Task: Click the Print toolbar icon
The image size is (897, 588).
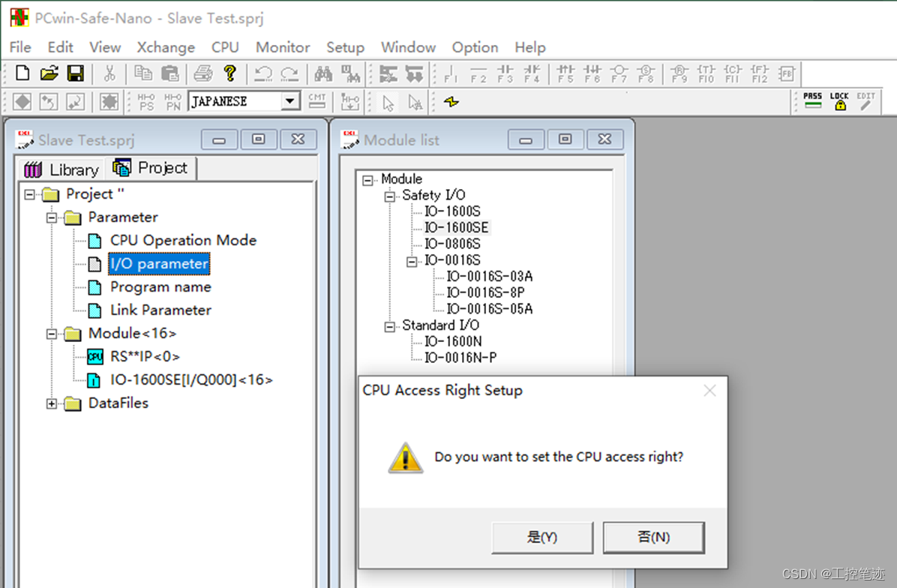Action: click(x=203, y=73)
